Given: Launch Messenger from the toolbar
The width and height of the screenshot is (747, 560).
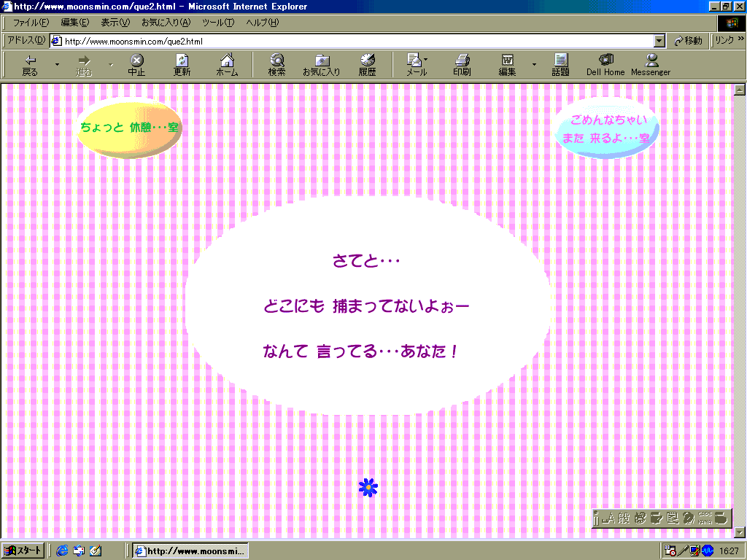Looking at the screenshot, I should click(651, 65).
